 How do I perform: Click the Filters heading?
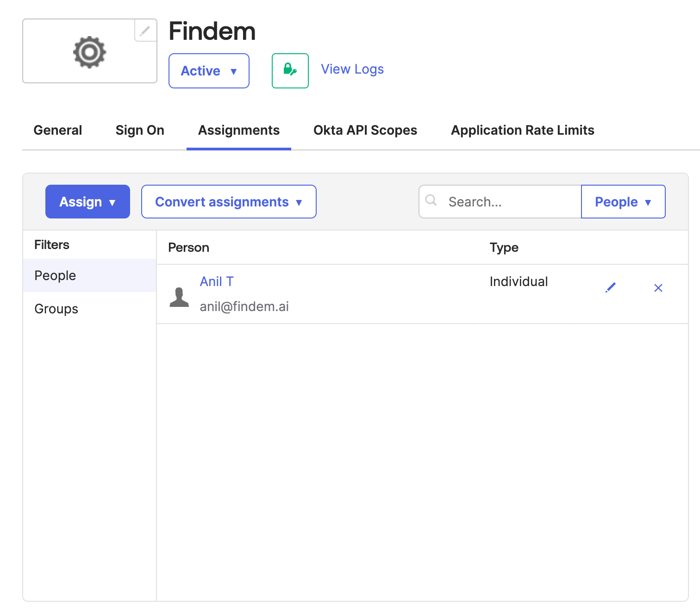pos(52,245)
